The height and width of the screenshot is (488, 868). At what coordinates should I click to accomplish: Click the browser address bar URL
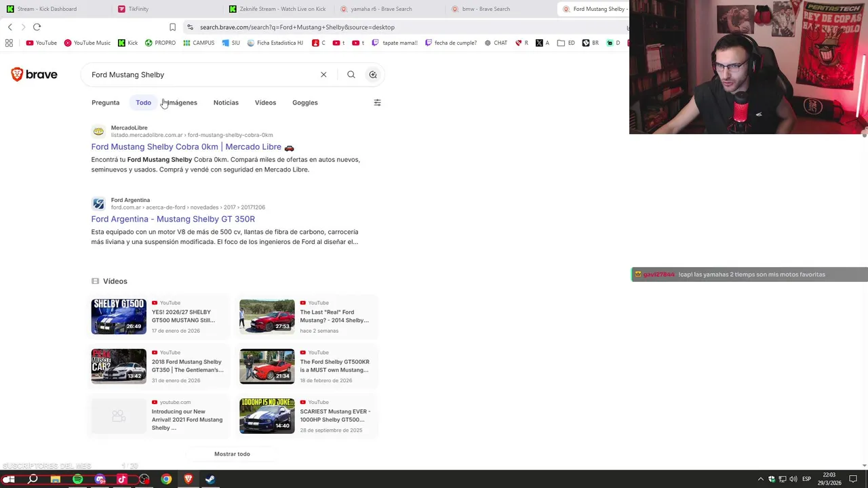coord(297,27)
